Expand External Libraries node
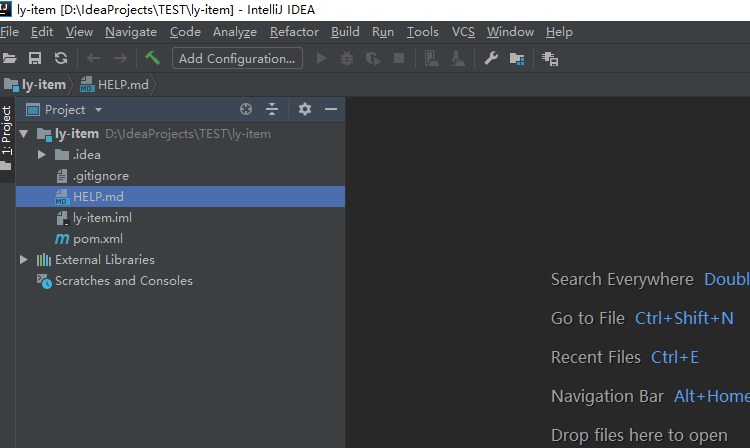The image size is (750, 448). coord(23,260)
